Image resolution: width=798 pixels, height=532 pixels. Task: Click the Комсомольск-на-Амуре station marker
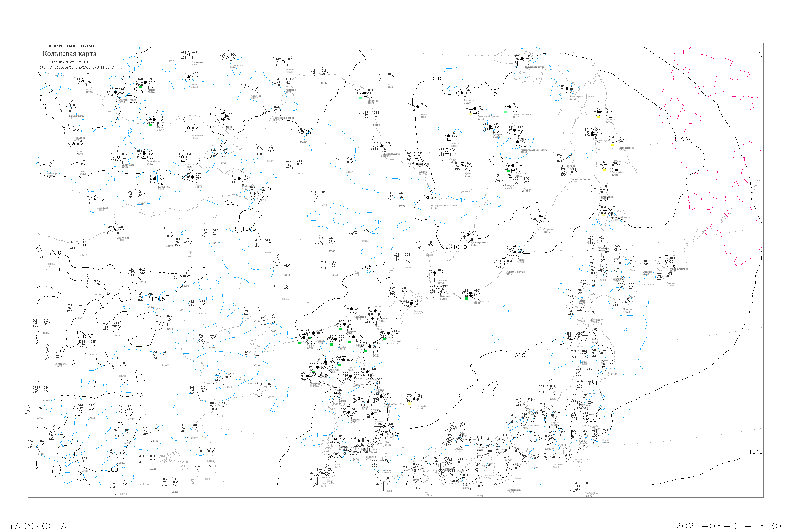[x=518, y=142]
